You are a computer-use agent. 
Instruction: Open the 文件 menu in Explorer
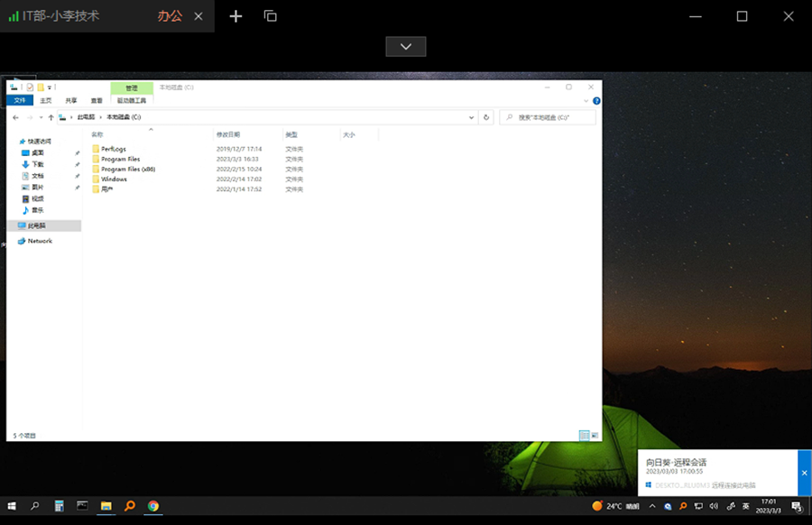[20, 100]
